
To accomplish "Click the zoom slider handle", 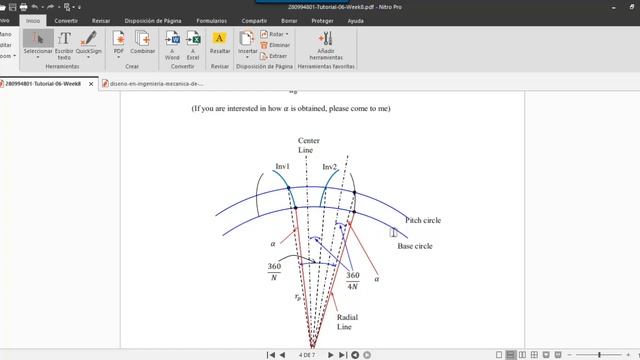I will 599,355.
